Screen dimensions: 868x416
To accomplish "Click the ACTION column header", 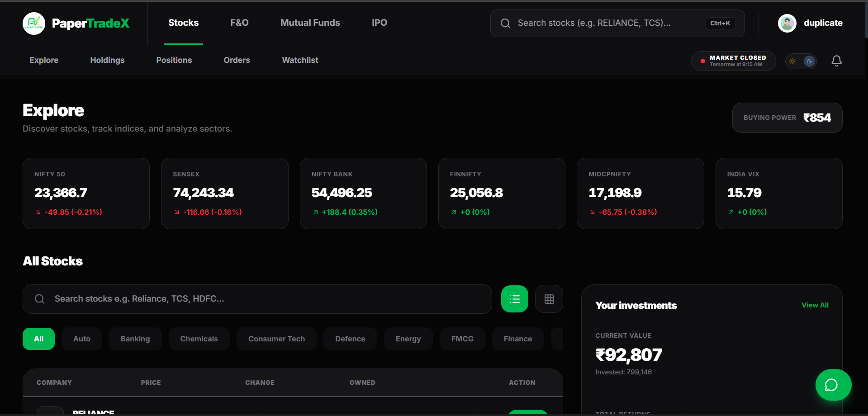I will coord(522,383).
